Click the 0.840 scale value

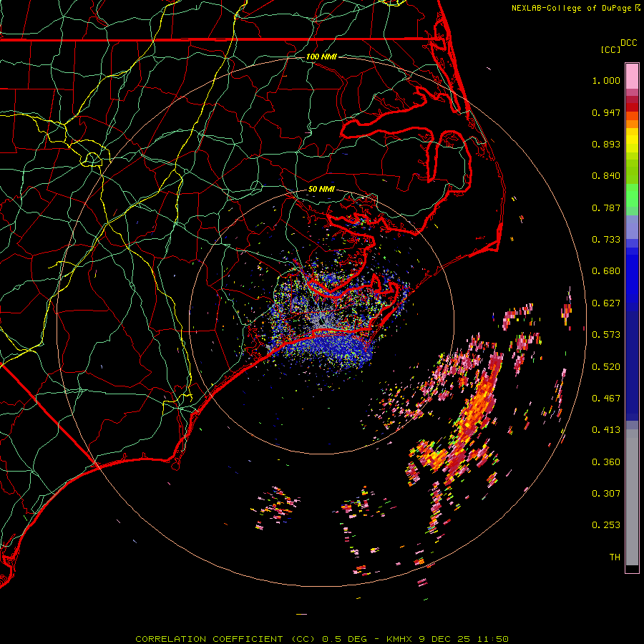pyautogui.click(x=606, y=176)
